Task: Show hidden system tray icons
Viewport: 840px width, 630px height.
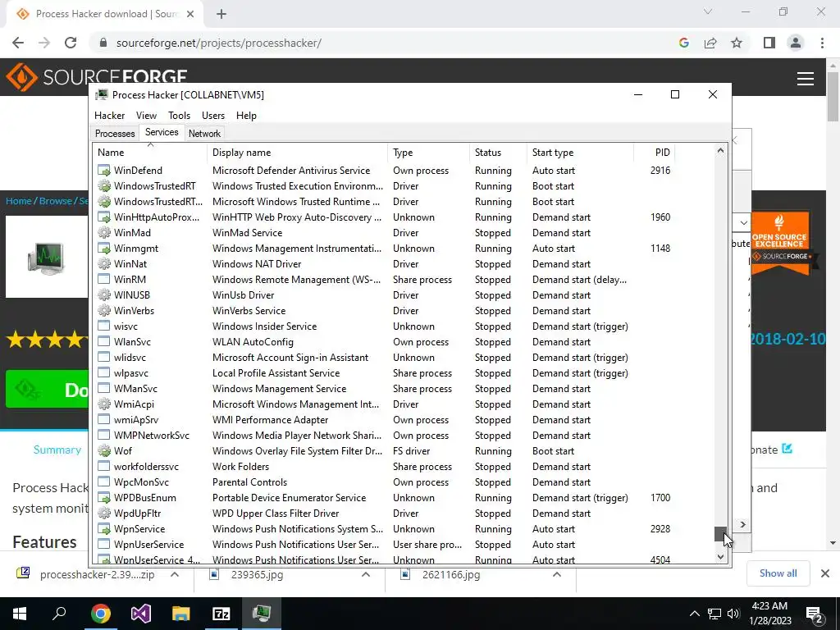Action: [694, 614]
